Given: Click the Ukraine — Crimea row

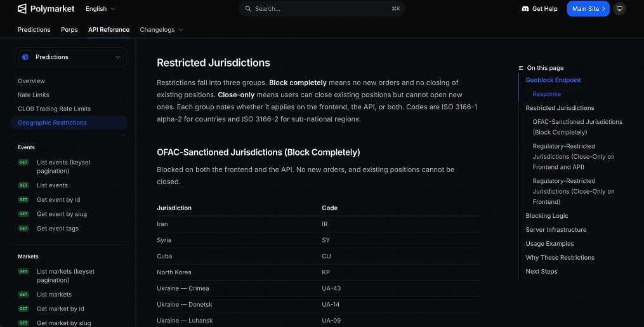Looking at the screenshot, I should pyautogui.click(x=319, y=288).
